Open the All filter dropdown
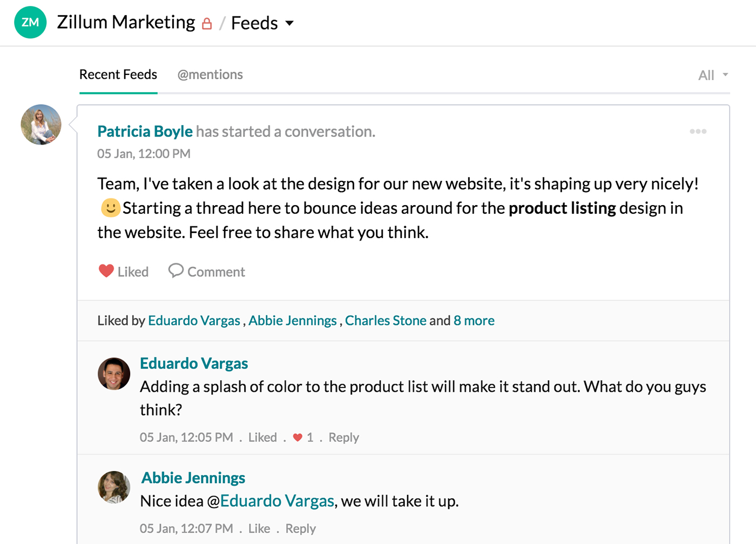The height and width of the screenshot is (544, 756). coord(713,75)
